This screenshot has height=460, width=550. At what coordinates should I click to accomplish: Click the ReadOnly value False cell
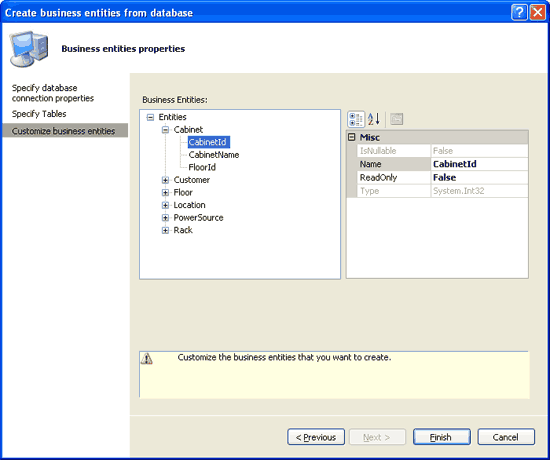(x=479, y=178)
